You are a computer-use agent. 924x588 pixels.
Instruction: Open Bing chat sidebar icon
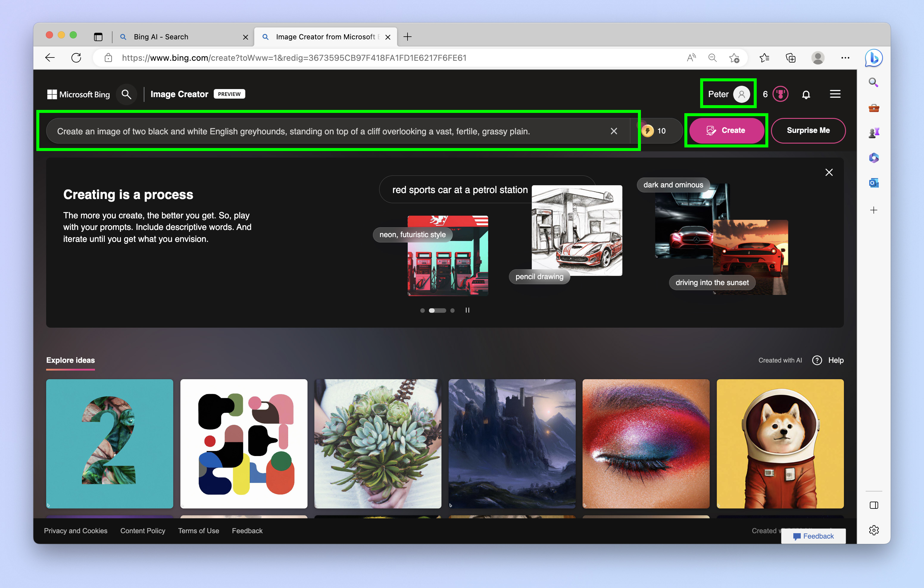[x=874, y=58]
